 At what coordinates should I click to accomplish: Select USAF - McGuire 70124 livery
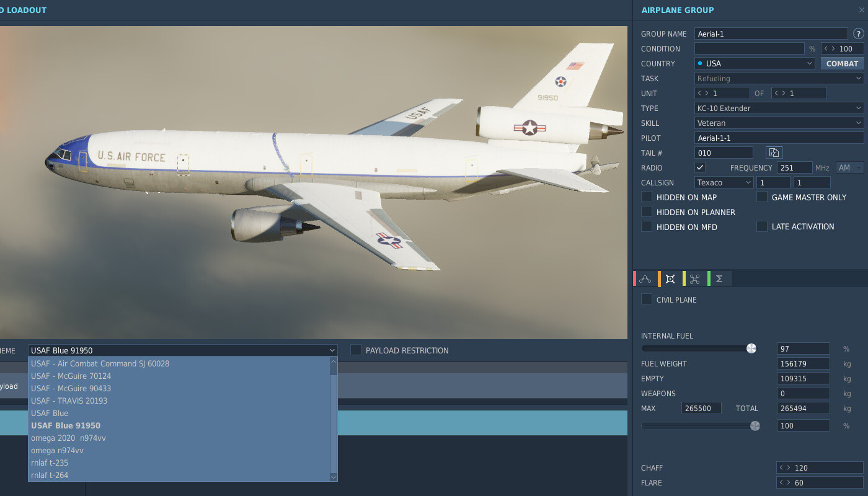179,376
